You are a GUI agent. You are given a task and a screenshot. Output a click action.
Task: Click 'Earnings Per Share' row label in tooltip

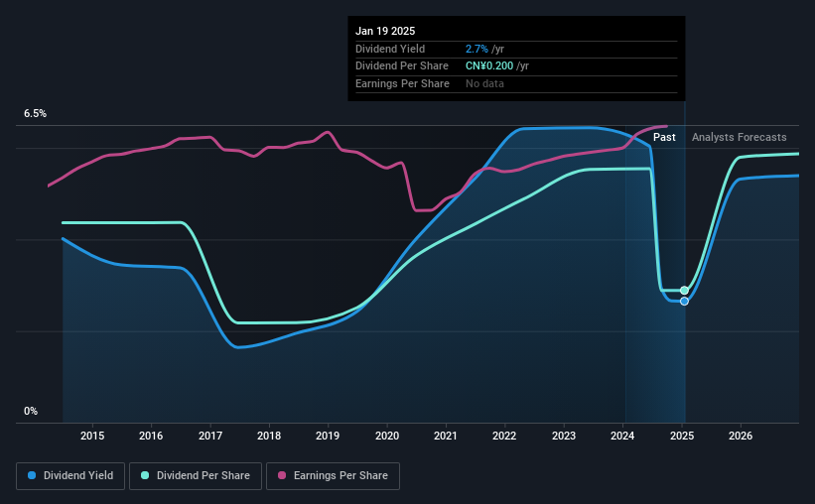[402, 83]
